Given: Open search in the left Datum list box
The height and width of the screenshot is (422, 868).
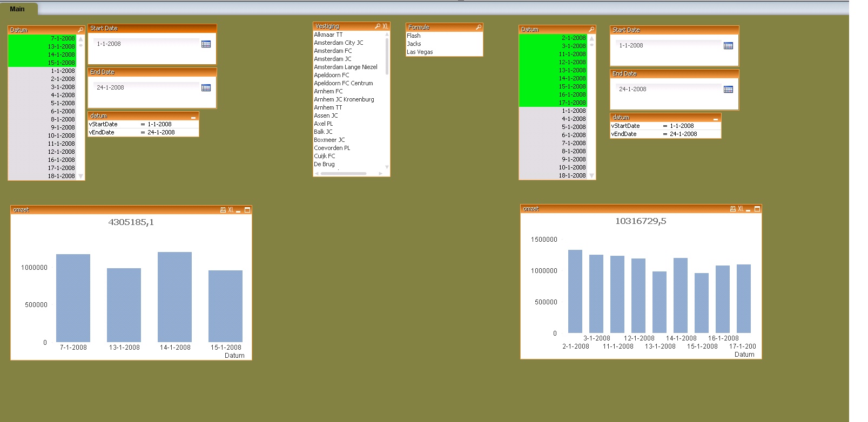Looking at the screenshot, I should [x=80, y=30].
